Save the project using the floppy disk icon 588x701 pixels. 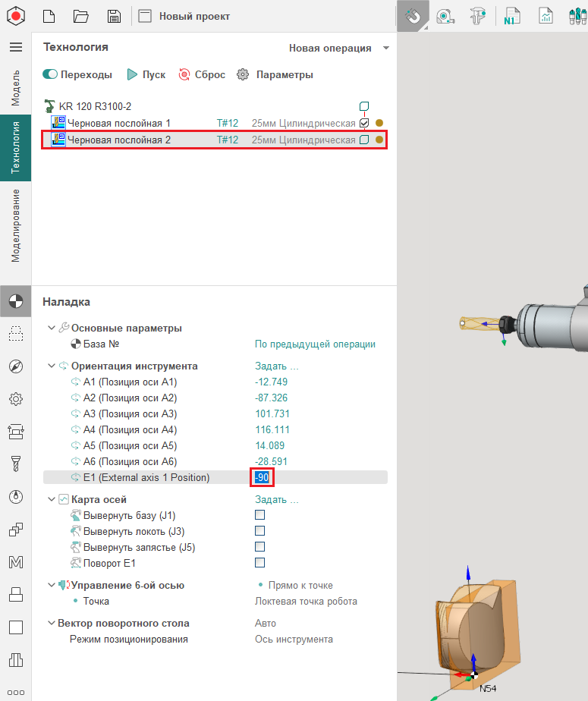pos(114,16)
